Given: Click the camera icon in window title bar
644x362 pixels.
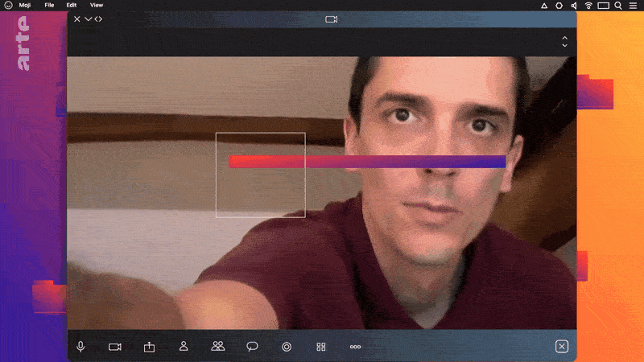Looking at the screenshot, I should (x=332, y=19).
